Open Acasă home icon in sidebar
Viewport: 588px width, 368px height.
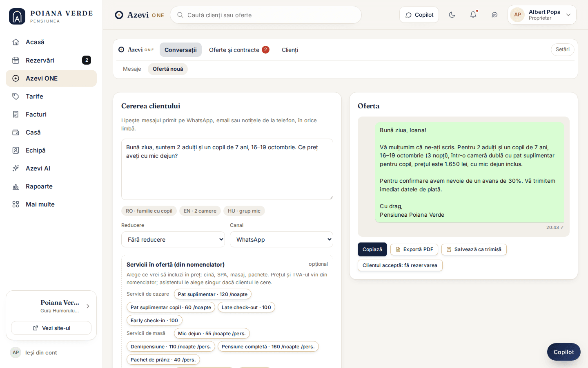16,42
